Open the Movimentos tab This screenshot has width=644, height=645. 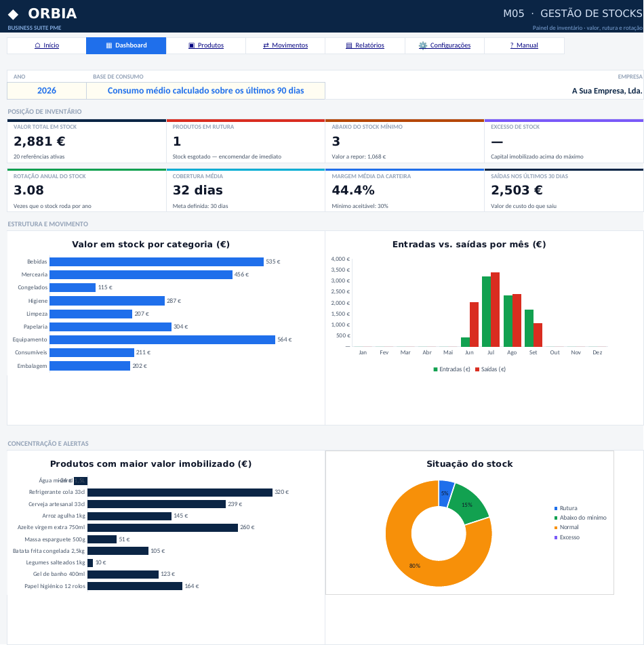(x=285, y=45)
